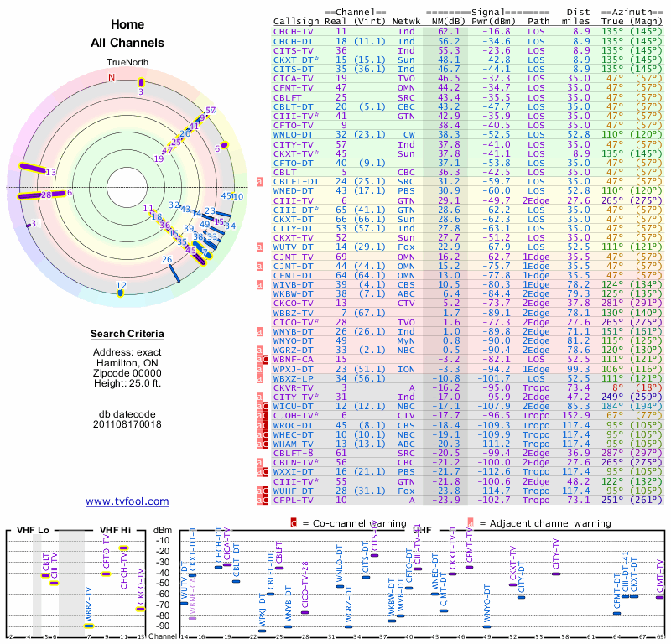The width and height of the screenshot is (671, 644).
Task: Click the Height: 25.0 ft. text
Action: point(127,383)
